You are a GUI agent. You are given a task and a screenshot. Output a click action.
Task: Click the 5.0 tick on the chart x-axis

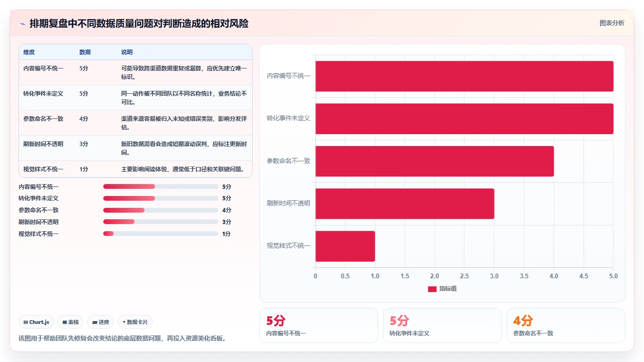coord(614,276)
